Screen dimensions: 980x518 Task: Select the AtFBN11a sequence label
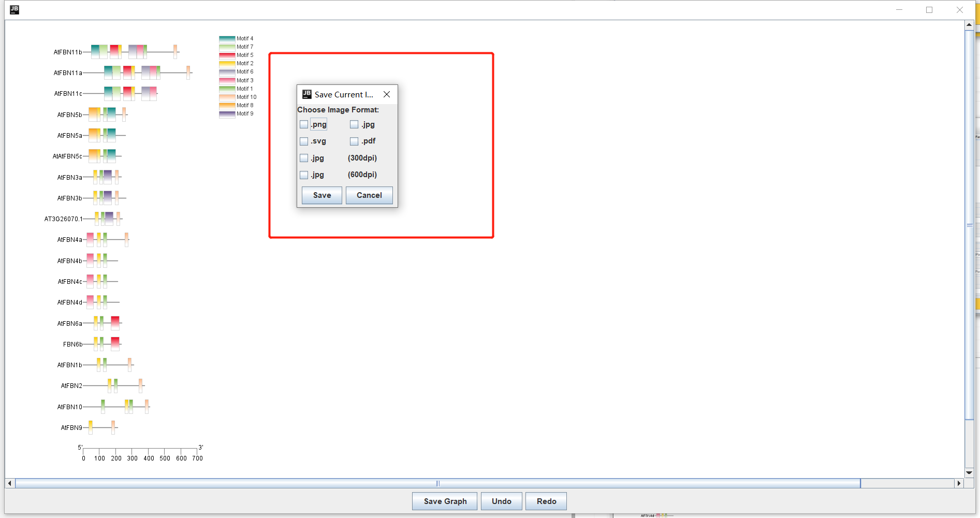point(68,73)
